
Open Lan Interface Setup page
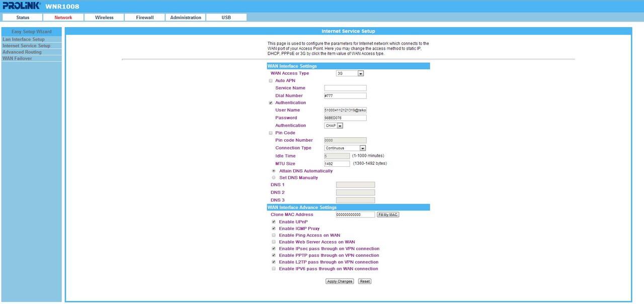(x=24, y=39)
